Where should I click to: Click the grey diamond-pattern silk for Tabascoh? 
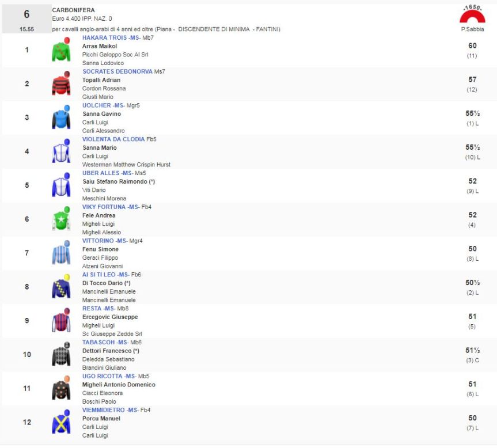pos(61,355)
